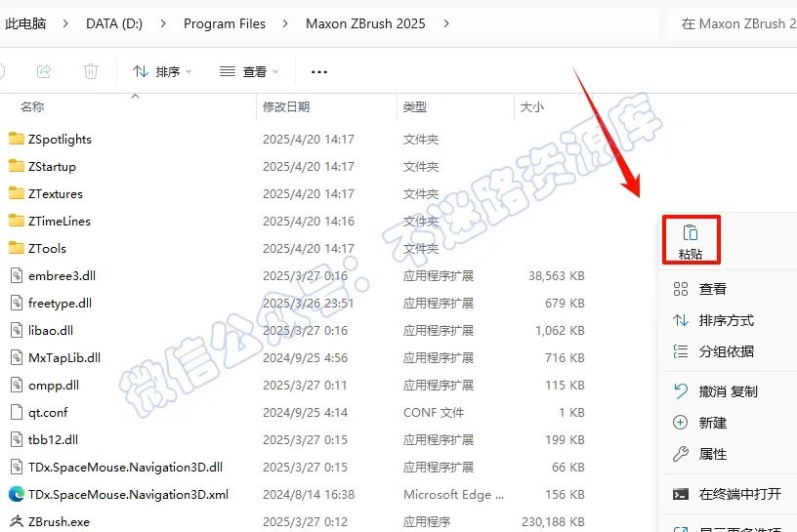Image resolution: width=797 pixels, height=532 pixels.
Task: Click the 230,188 KB size cell
Action: [554, 522]
